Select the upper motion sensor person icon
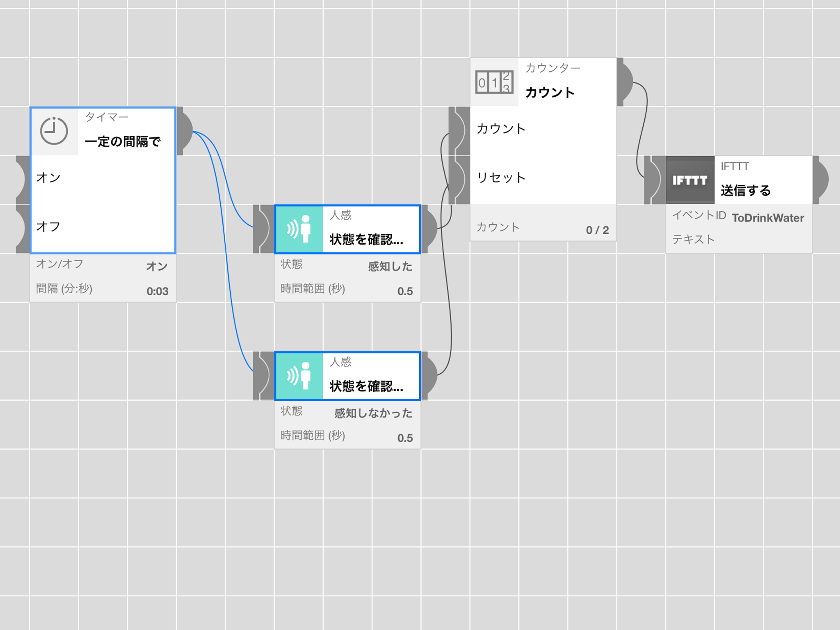The width and height of the screenshot is (840, 630). (299, 229)
